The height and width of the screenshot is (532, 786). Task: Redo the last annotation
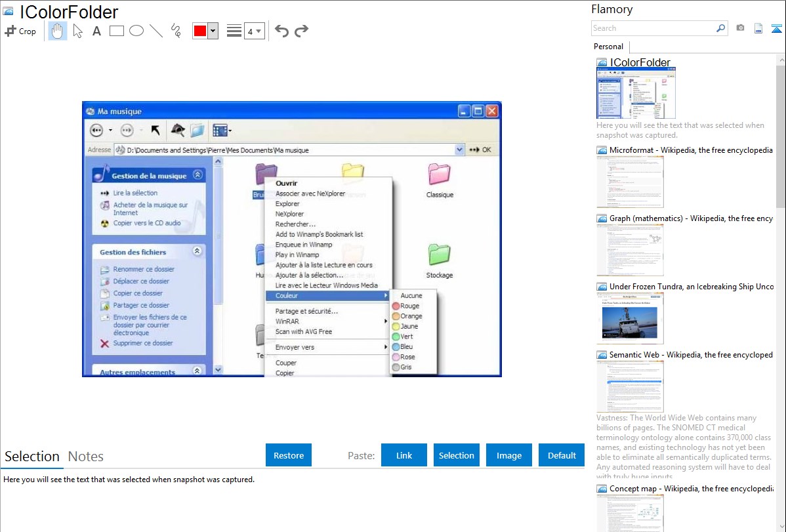coord(301,31)
